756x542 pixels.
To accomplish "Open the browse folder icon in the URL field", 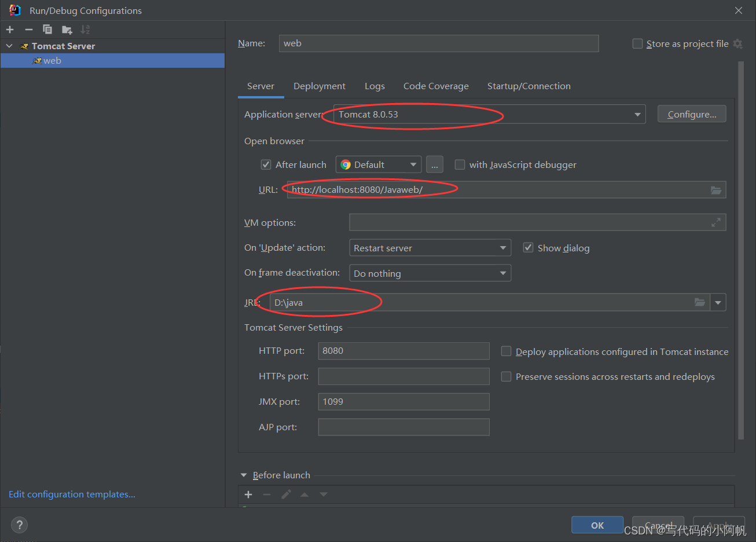I will point(716,190).
